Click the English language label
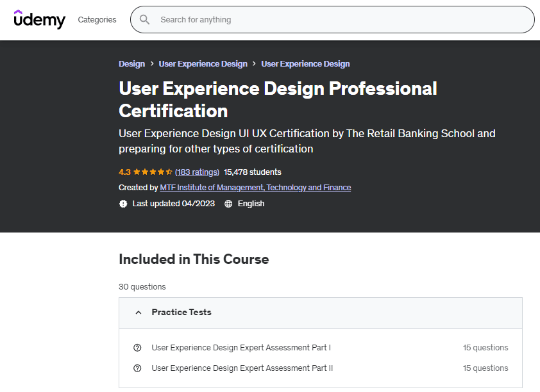The height and width of the screenshot is (392, 540). 251,204
